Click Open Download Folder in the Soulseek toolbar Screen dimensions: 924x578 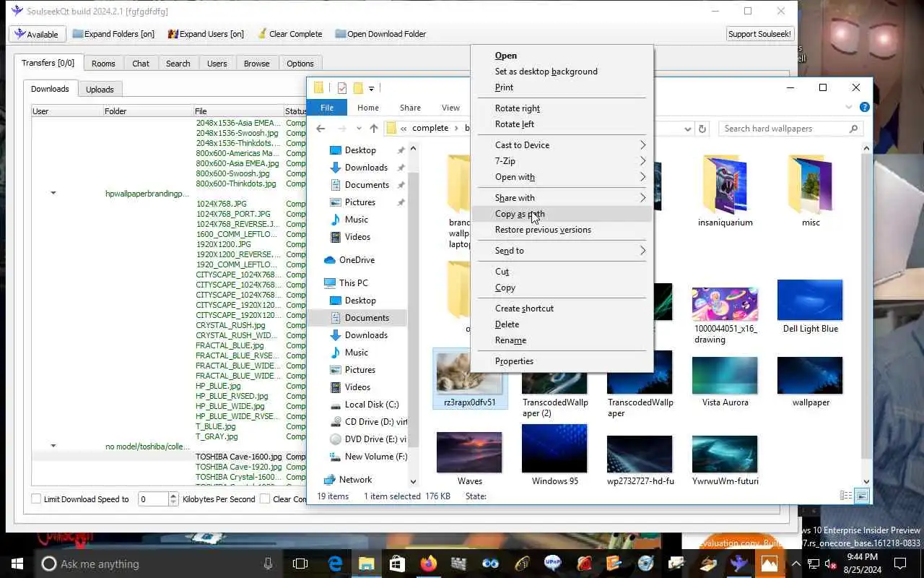point(380,34)
